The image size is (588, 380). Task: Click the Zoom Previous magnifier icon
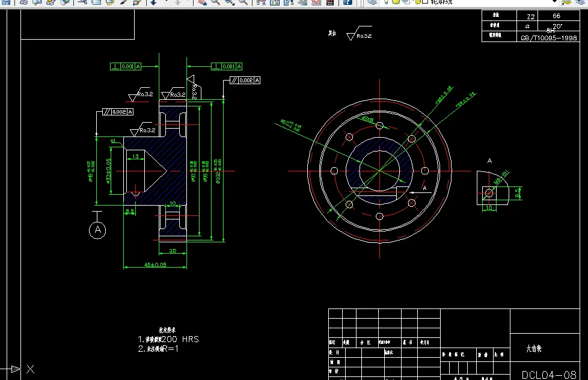point(243,2)
